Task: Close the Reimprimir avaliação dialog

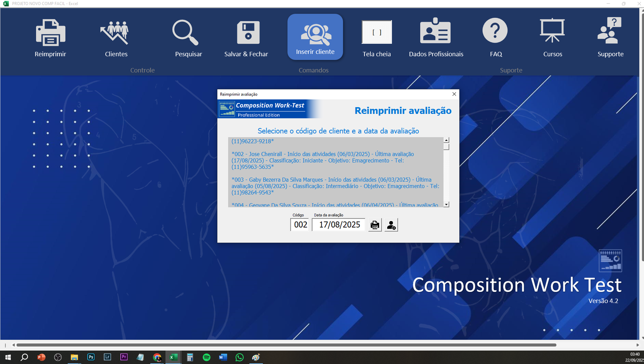Action: click(454, 94)
